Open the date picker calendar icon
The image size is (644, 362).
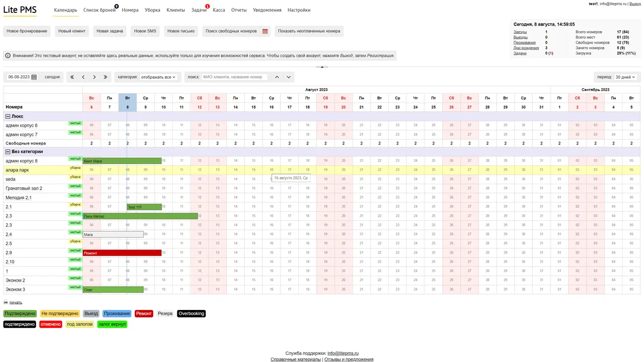pyautogui.click(x=34, y=77)
